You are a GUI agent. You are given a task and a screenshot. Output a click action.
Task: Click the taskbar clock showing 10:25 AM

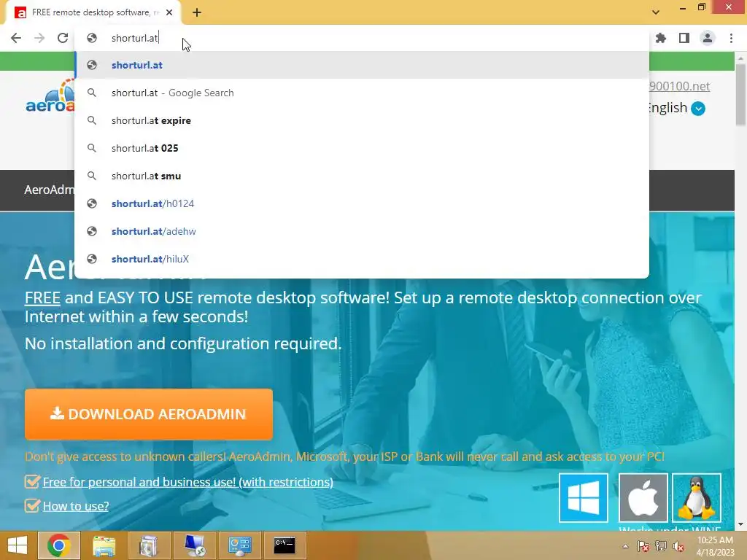pos(715,546)
